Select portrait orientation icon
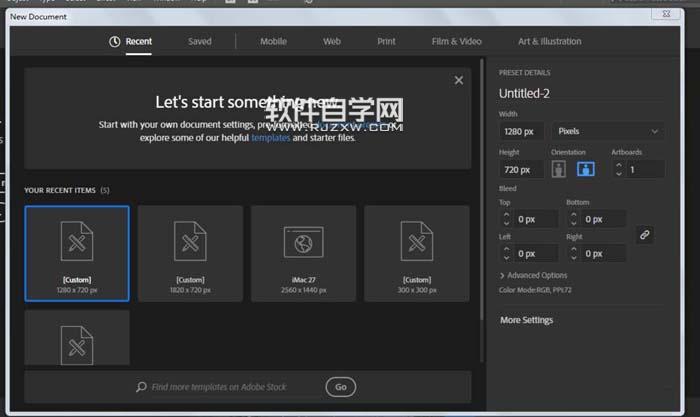This screenshot has width=700, height=417. (x=559, y=169)
